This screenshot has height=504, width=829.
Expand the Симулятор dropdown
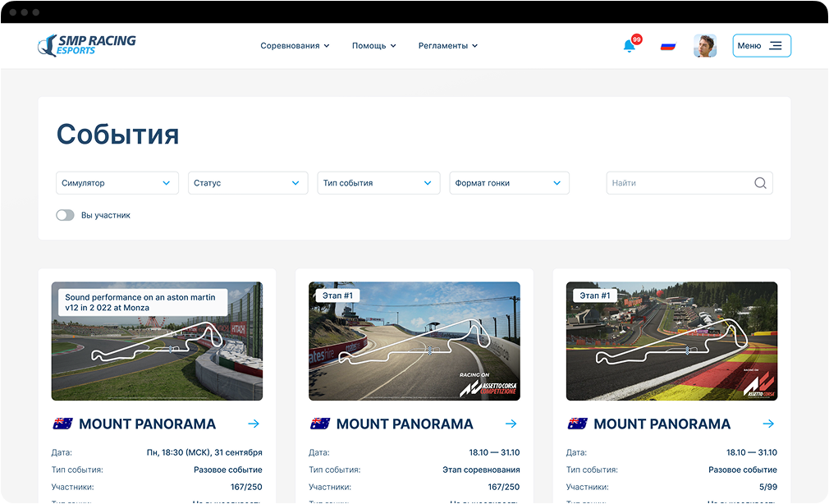tap(117, 183)
